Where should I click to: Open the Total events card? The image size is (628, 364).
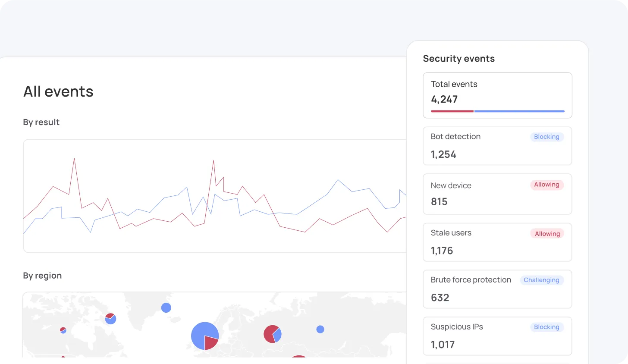tap(497, 95)
